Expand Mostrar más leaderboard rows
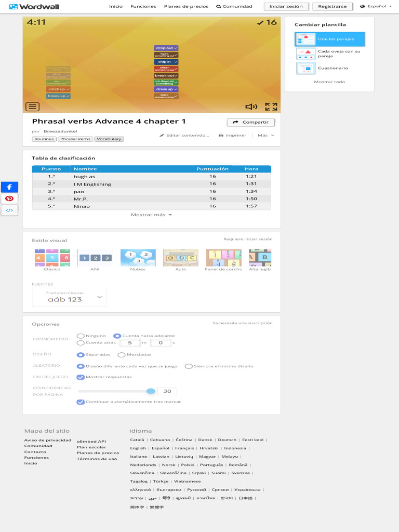Viewport: 399px width, 532px height. (151, 215)
